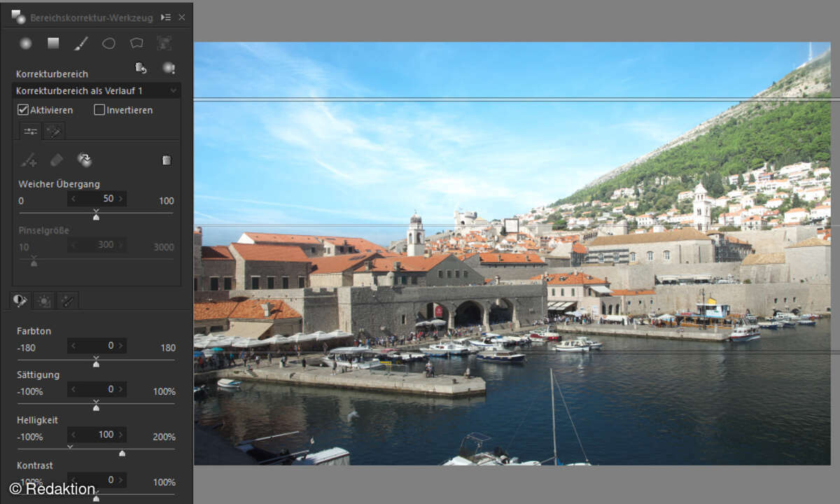Select the curved polygon area tool
The image size is (840, 504).
point(136,43)
